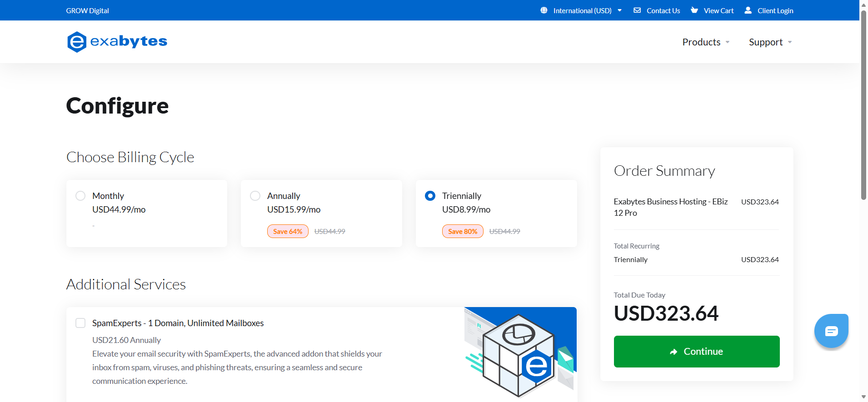Select the Triennially billing cycle radio
This screenshot has width=868, height=402.
[430, 196]
